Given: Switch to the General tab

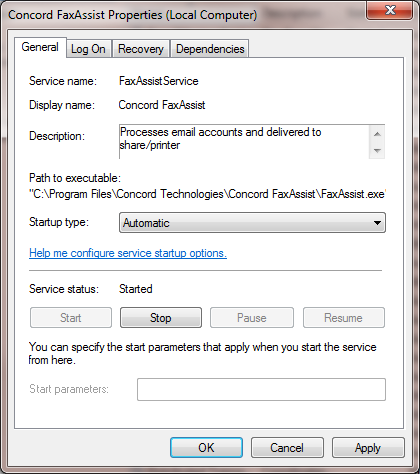Looking at the screenshot, I should (x=40, y=47).
